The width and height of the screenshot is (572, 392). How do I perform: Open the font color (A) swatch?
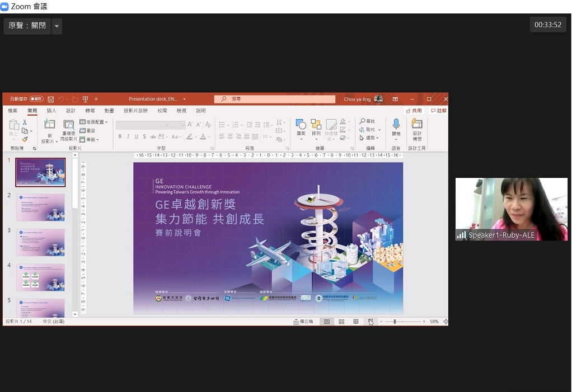pyautogui.click(x=203, y=136)
